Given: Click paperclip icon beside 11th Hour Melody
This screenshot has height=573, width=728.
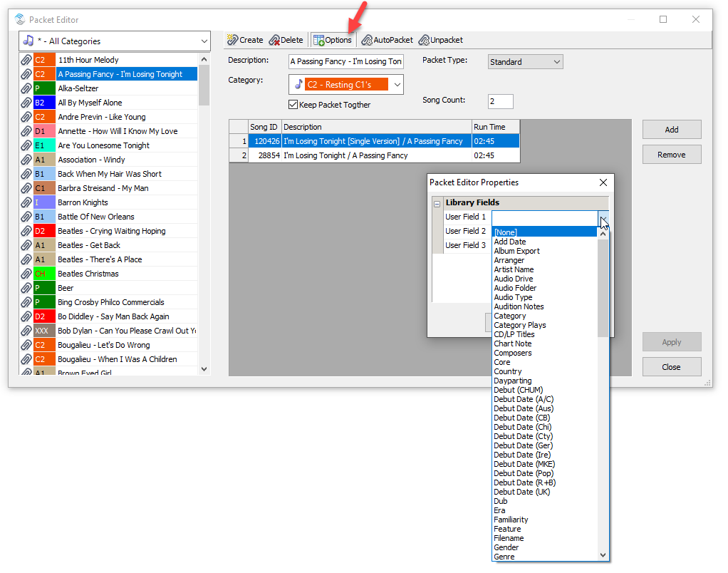Looking at the screenshot, I should pos(26,60).
